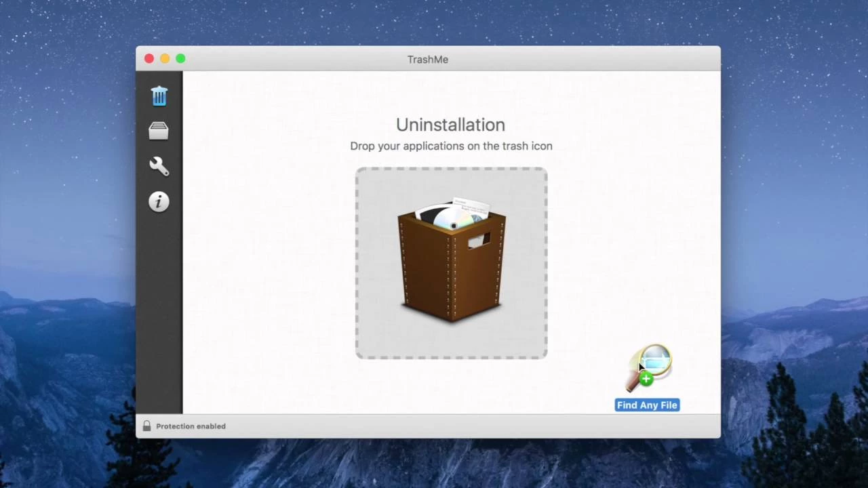Open the info section in sidebar
The height and width of the screenshot is (488, 868).
pyautogui.click(x=159, y=201)
